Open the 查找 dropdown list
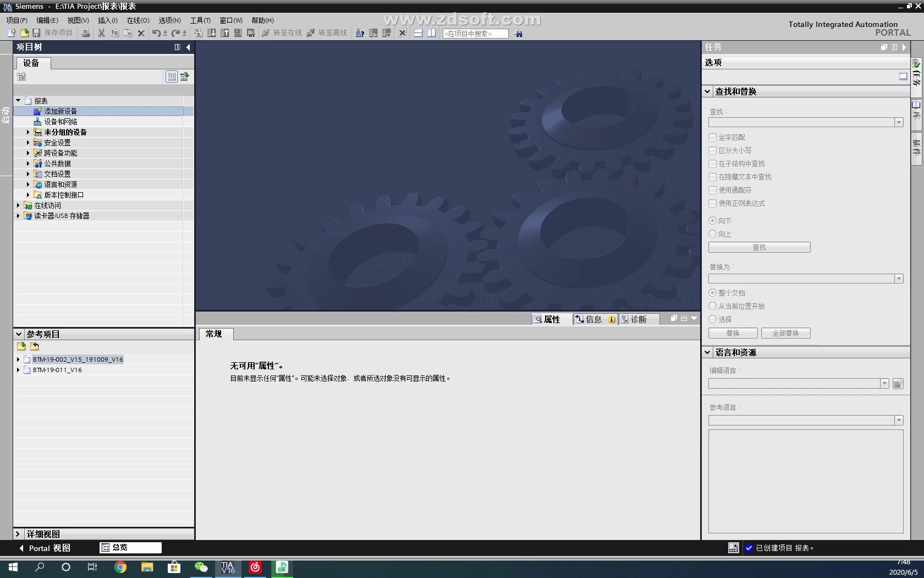Image resolution: width=924 pixels, height=578 pixels. tap(900, 122)
